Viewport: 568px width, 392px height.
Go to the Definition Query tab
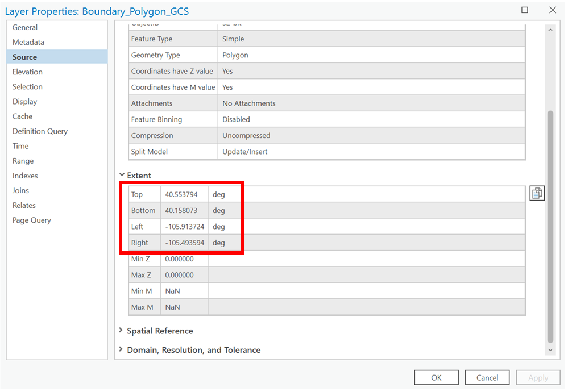(x=40, y=131)
